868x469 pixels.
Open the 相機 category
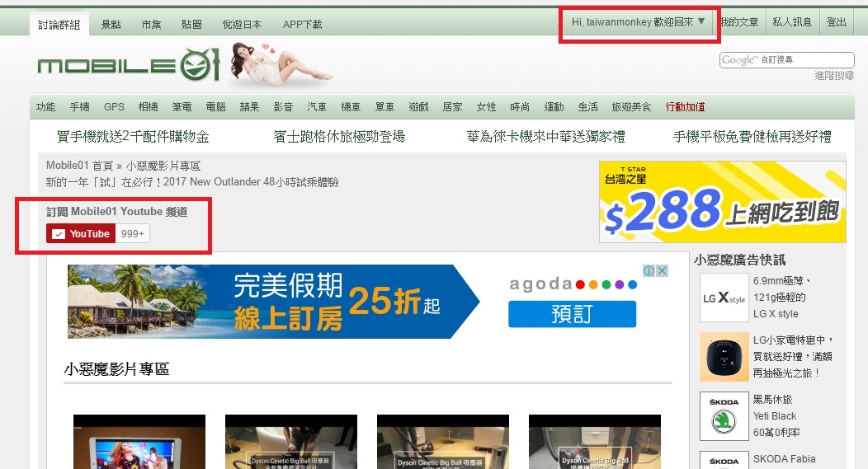[148, 107]
